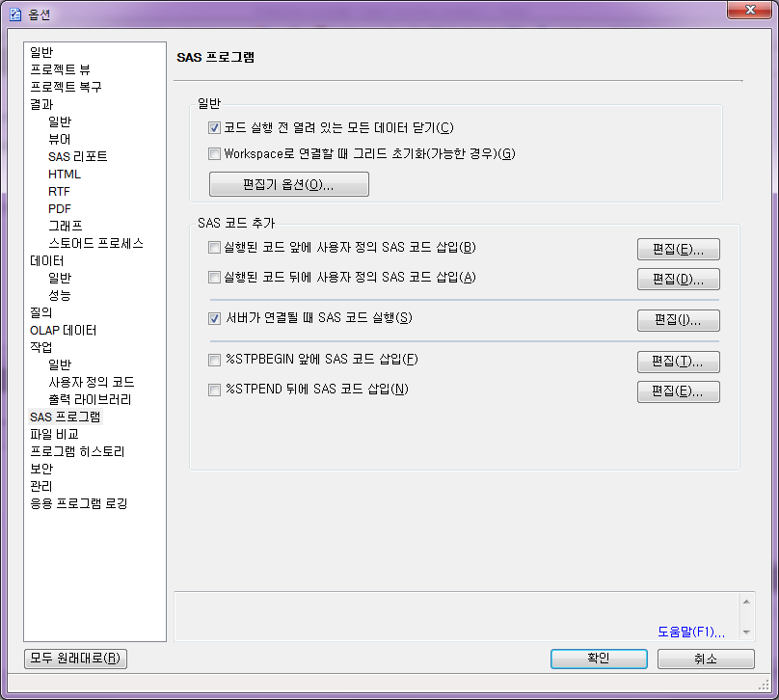Select 일반 under 데이터
Image resolution: width=779 pixels, height=700 pixels.
click(x=60, y=279)
